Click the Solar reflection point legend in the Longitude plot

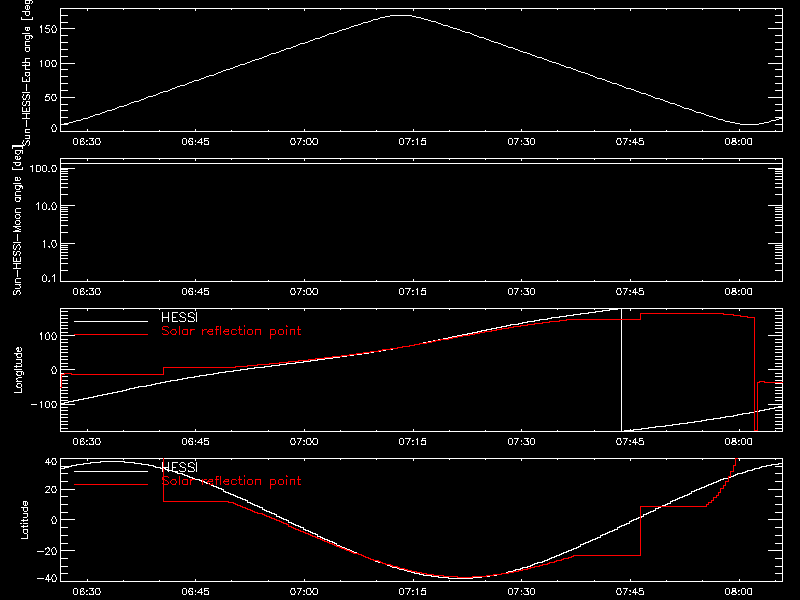[x=231, y=331]
